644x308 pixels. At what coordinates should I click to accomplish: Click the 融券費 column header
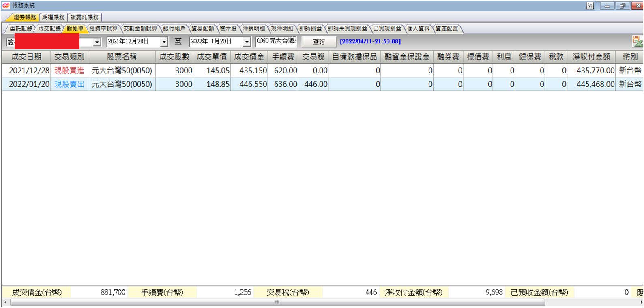[448, 57]
